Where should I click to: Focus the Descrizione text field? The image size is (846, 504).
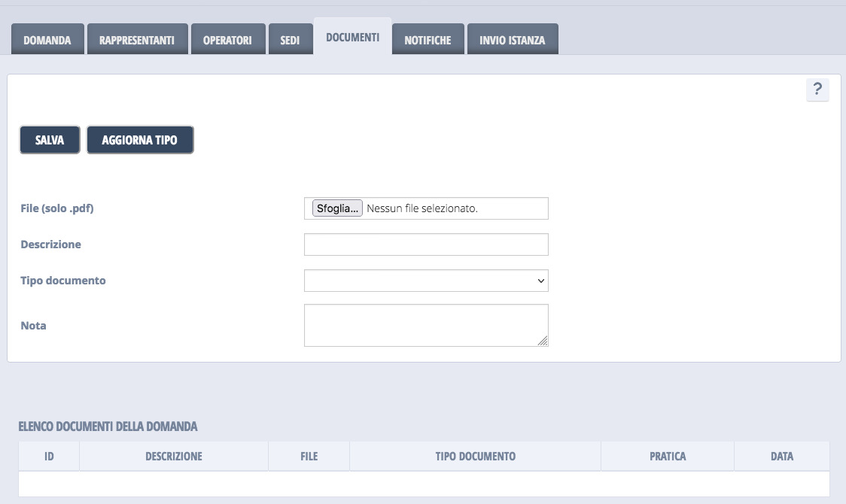(x=426, y=244)
